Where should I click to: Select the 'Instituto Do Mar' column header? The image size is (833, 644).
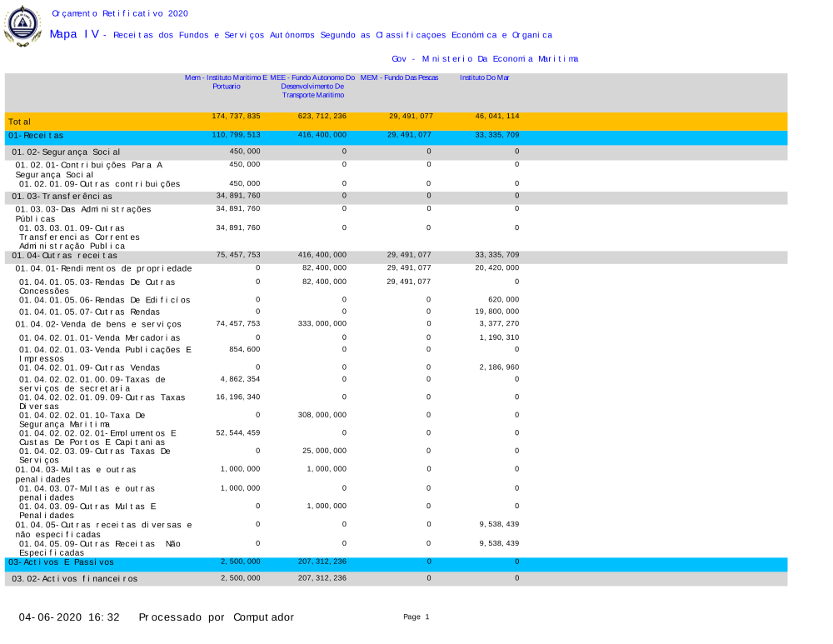click(485, 77)
